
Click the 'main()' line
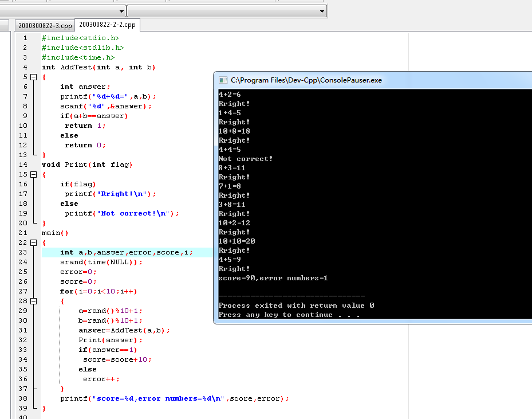(x=55, y=233)
